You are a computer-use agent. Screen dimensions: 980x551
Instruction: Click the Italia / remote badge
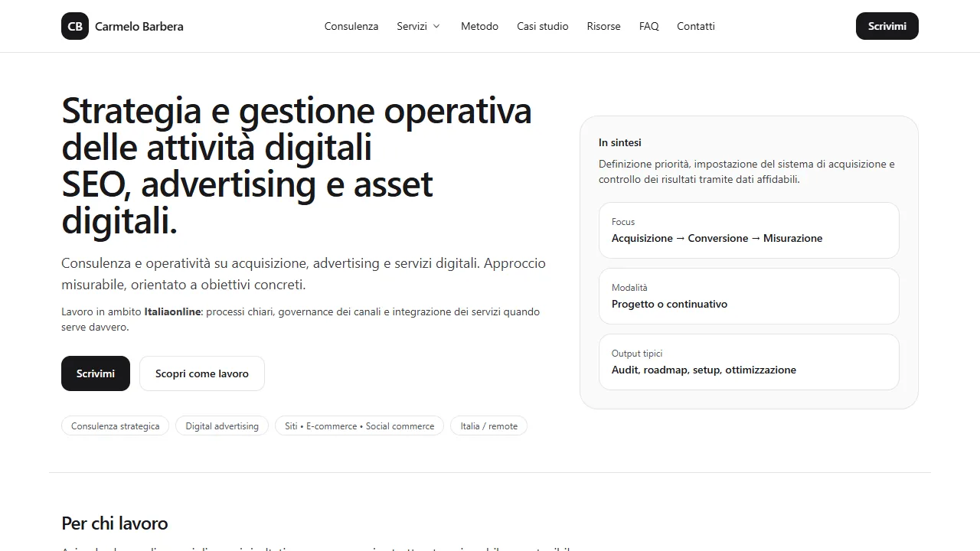tap(488, 425)
